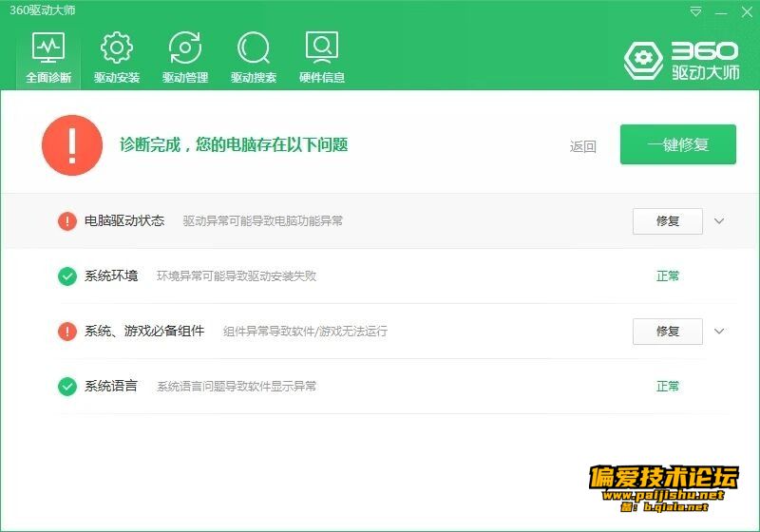Click the red warning icon beside 系统、游戏必备组件
The height and width of the screenshot is (532, 760).
pos(67,332)
